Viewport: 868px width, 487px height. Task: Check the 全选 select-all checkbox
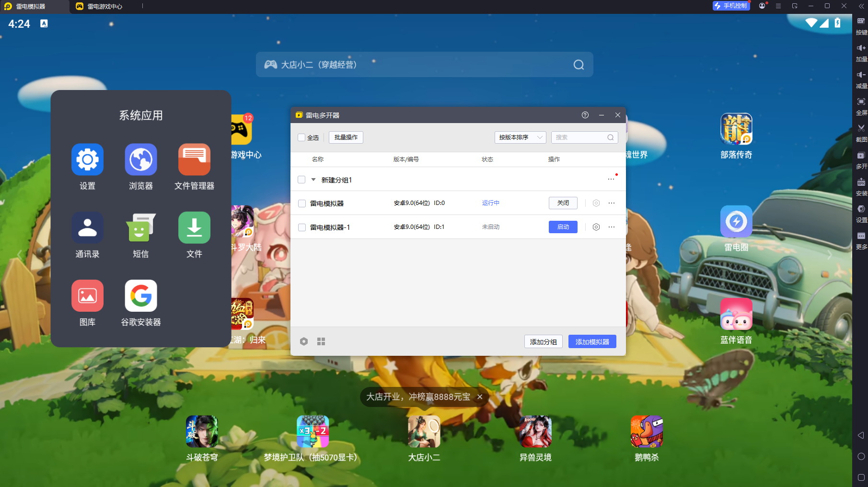click(301, 137)
